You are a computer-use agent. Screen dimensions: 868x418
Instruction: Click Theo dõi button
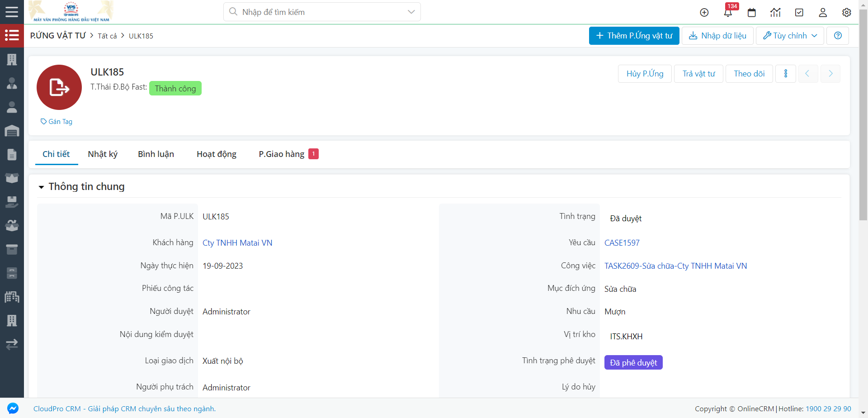[x=749, y=74]
